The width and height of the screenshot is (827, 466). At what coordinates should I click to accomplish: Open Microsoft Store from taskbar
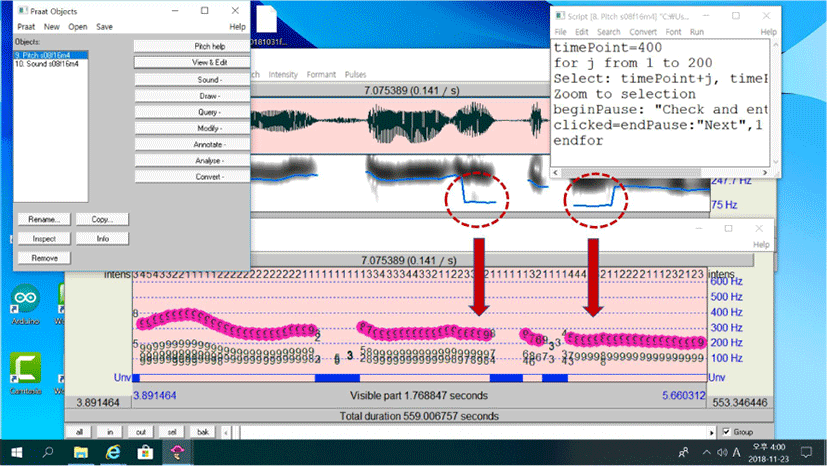pos(145,452)
